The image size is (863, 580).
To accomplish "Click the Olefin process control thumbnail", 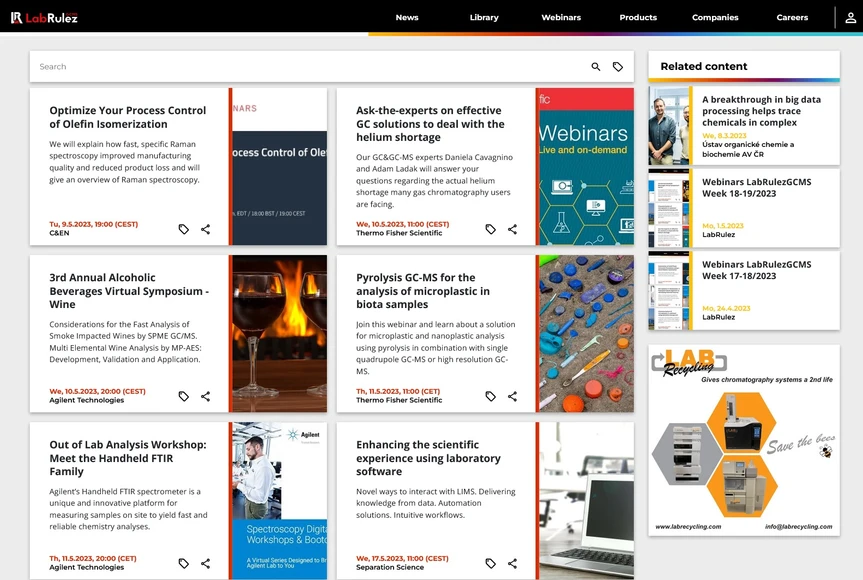I will coord(279,167).
